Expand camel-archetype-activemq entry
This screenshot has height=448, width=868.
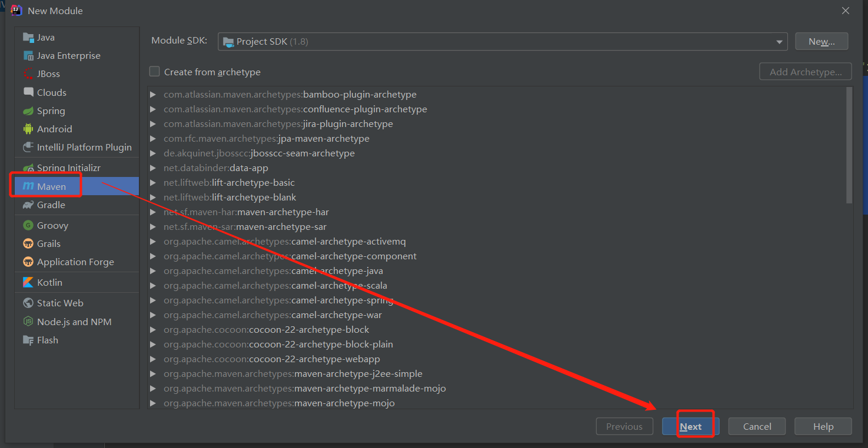click(x=153, y=242)
